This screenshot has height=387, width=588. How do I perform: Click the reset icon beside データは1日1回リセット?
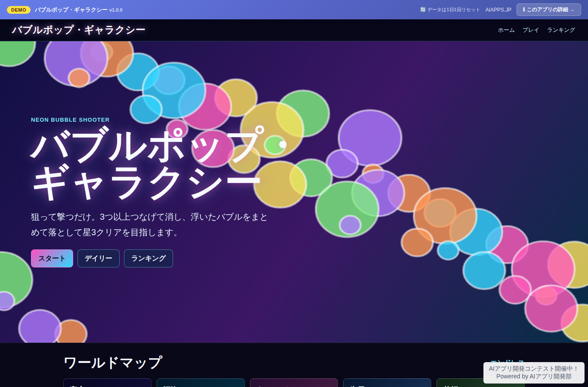tap(423, 9)
